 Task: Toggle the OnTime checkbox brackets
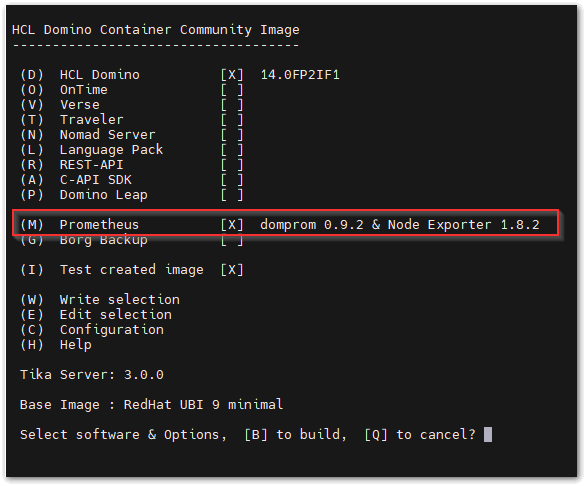tap(232, 90)
